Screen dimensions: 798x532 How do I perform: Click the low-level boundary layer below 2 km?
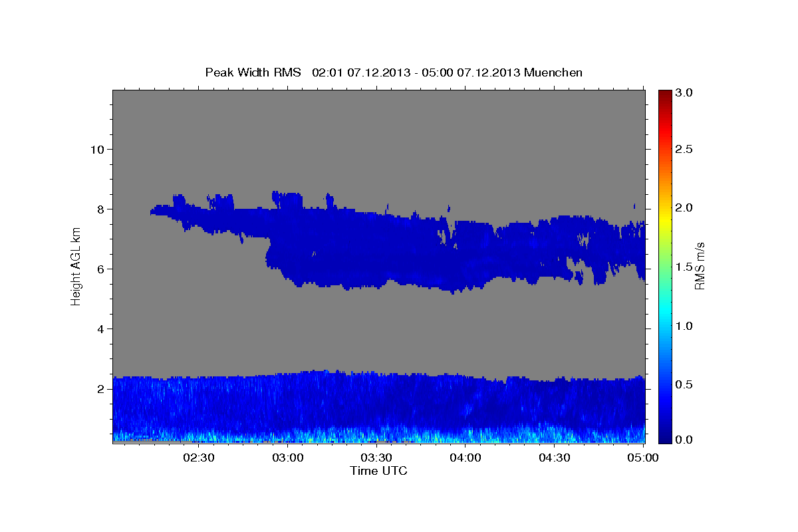click(x=378, y=407)
